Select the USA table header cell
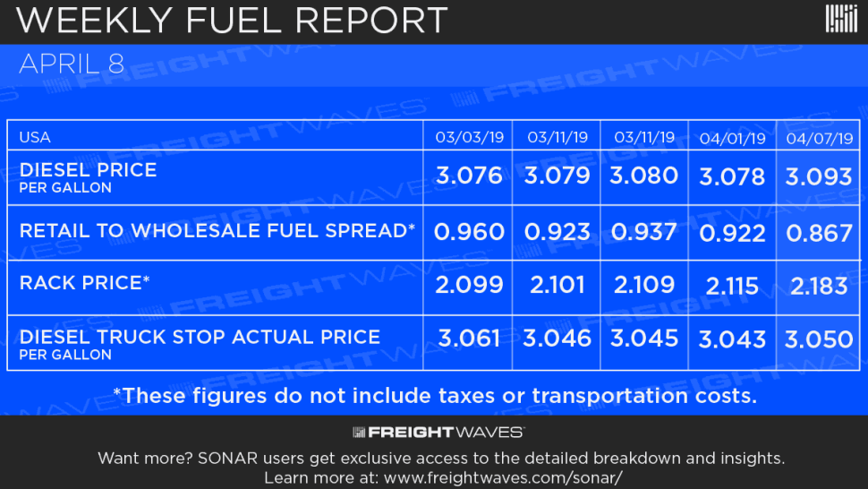 pos(35,137)
